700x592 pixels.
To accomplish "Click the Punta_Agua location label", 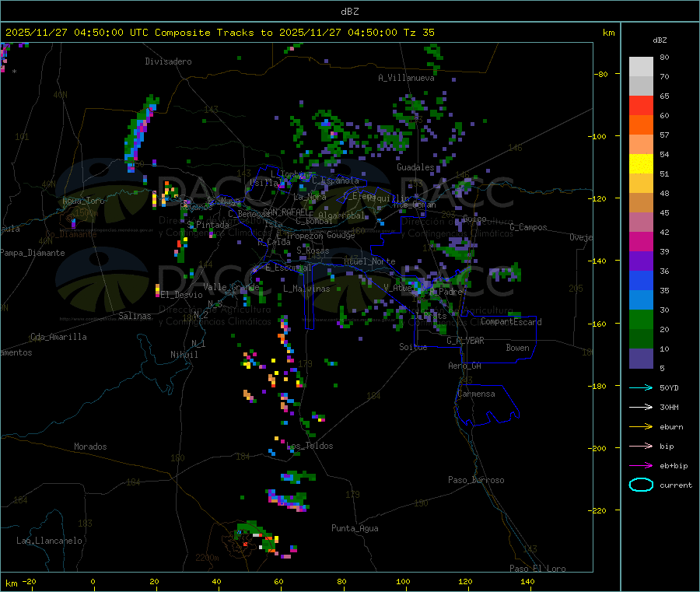I will coord(355,528).
